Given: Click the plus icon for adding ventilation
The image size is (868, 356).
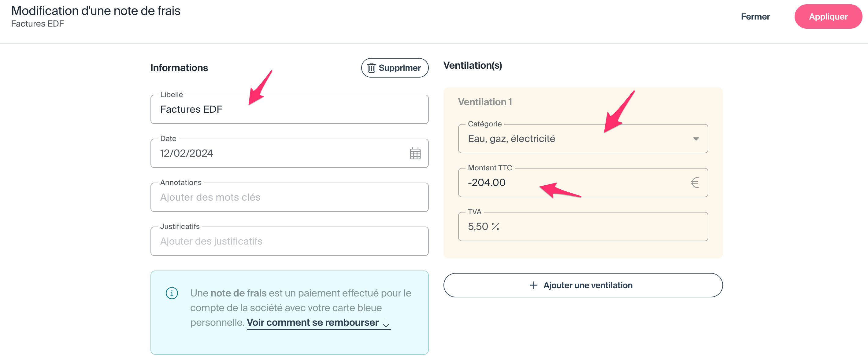Looking at the screenshot, I should point(533,285).
